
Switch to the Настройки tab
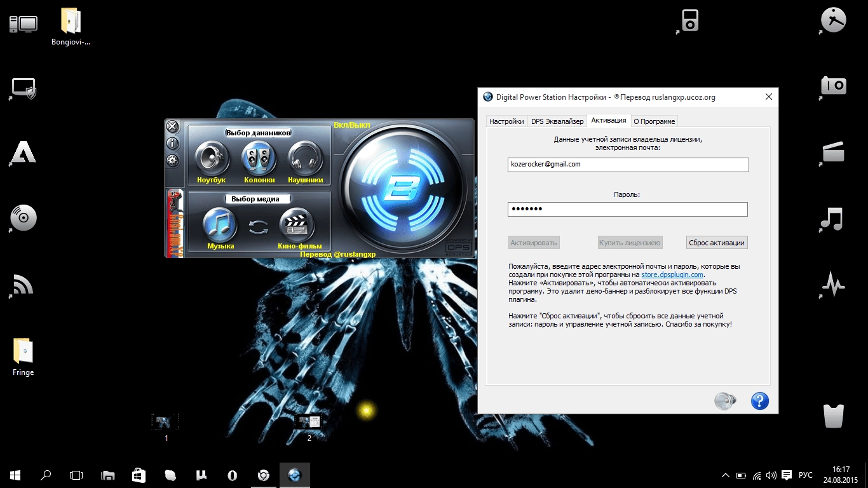point(506,121)
